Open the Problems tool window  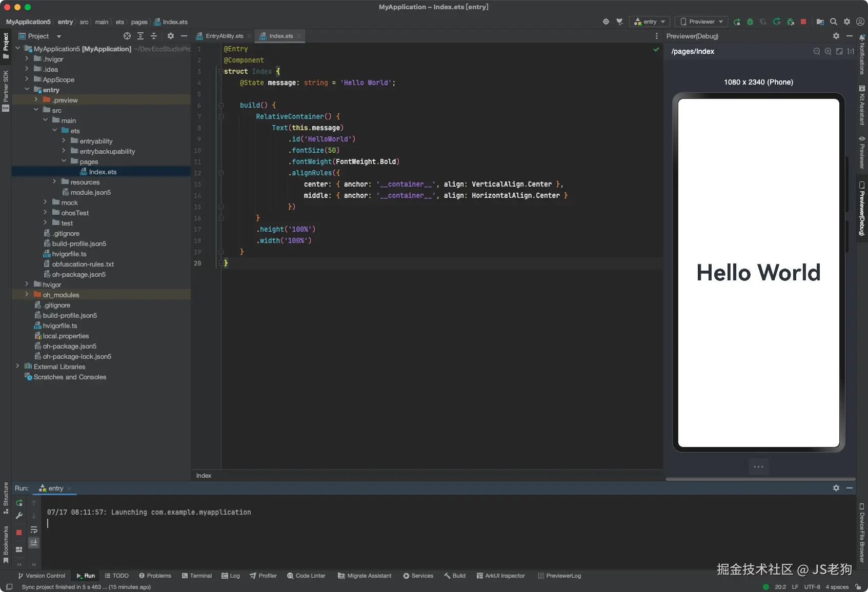click(155, 576)
